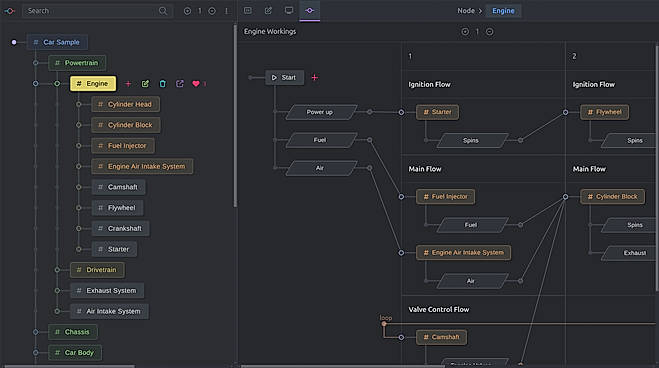Select Engine Air Intake System in the tree
This screenshot has width=659, height=368.
[142, 166]
